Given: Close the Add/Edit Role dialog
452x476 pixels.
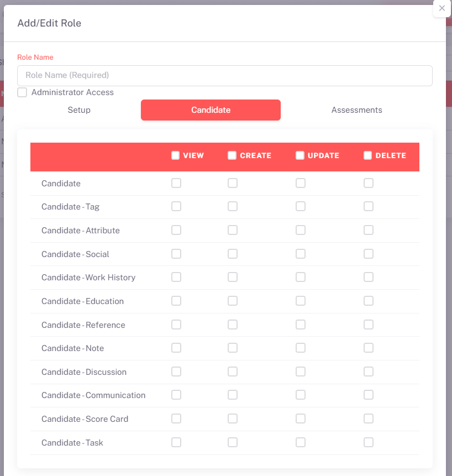Looking at the screenshot, I should 442,8.
